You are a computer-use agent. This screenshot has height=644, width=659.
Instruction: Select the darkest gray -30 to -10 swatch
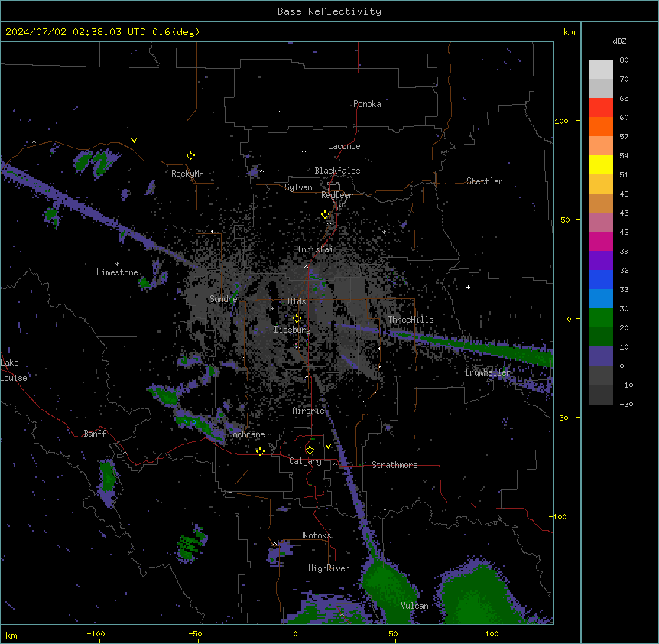point(601,395)
